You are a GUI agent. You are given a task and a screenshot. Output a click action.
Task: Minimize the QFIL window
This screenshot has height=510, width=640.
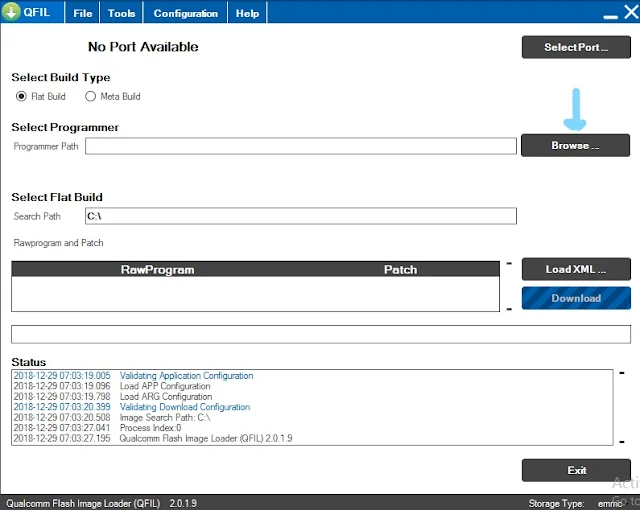610,16
